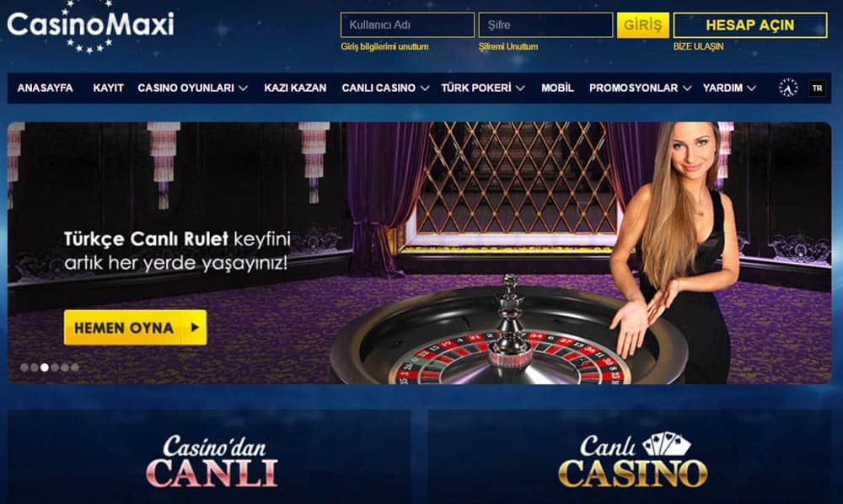Click the CasinoMaxi logo
This screenshot has width=843, height=504.
(90, 25)
